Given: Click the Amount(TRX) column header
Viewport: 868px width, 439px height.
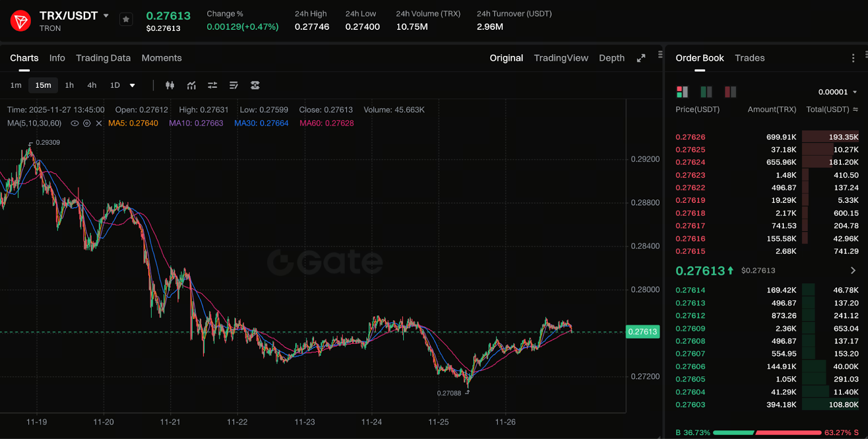Looking at the screenshot, I should click(x=772, y=110).
